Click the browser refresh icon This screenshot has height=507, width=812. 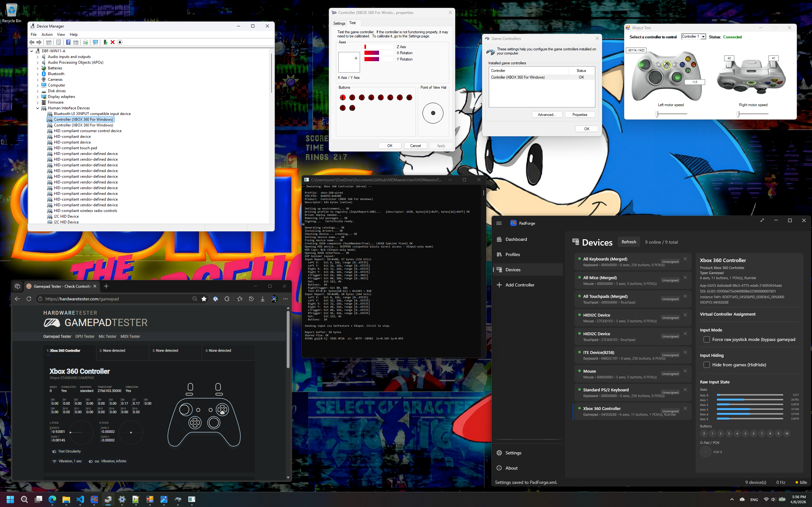point(29,299)
